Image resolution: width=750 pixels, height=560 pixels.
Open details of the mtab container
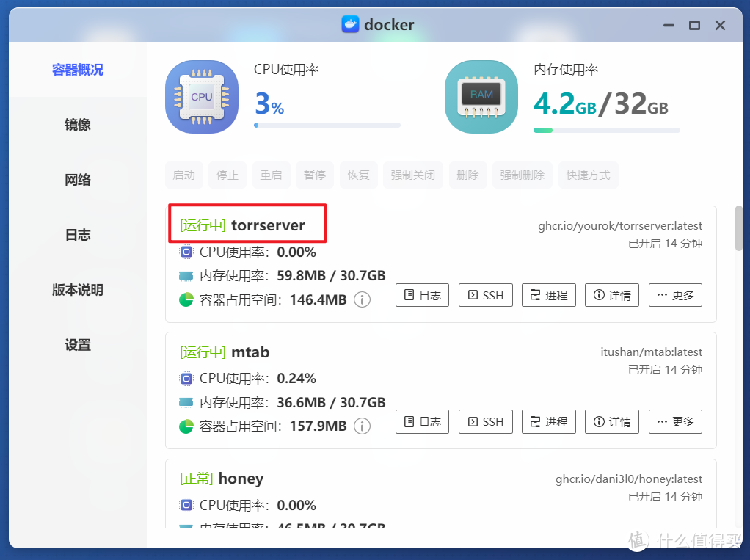point(611,421)
